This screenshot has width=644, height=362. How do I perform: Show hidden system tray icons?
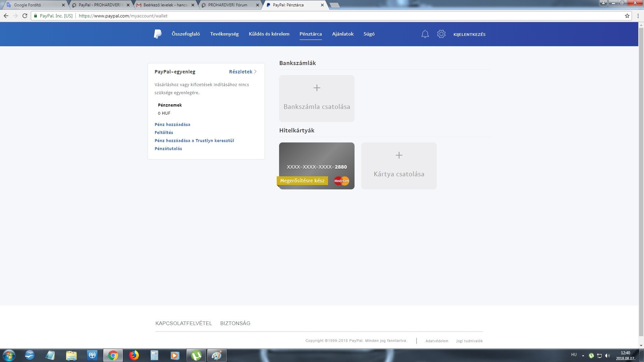pyautogui.click(x=583, y=355)
